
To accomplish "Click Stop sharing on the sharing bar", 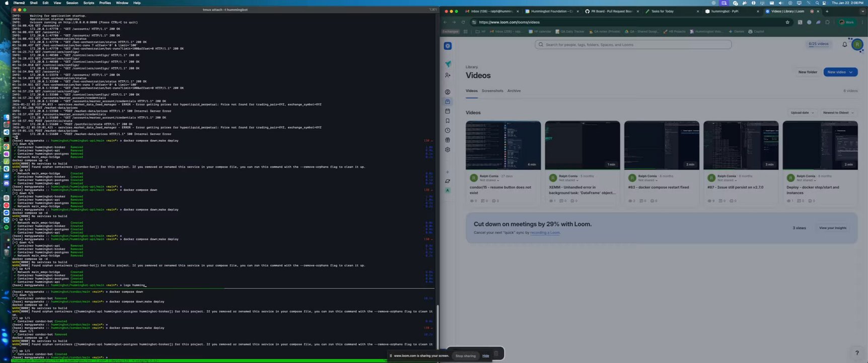I will click(465, 356).
